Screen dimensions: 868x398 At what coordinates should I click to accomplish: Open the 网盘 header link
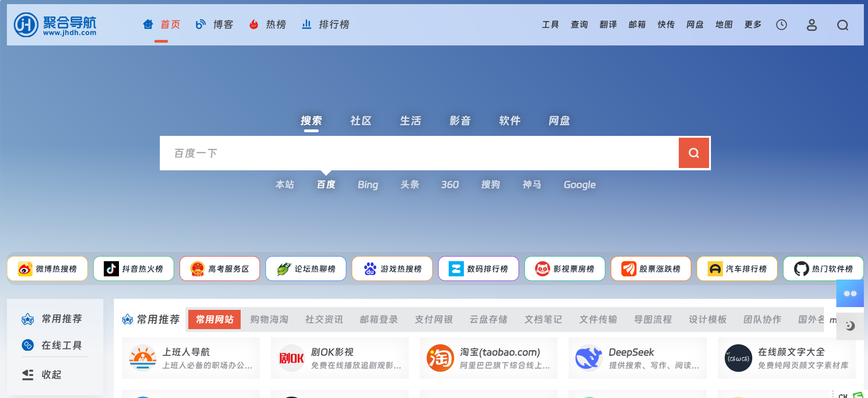[695, 24]
